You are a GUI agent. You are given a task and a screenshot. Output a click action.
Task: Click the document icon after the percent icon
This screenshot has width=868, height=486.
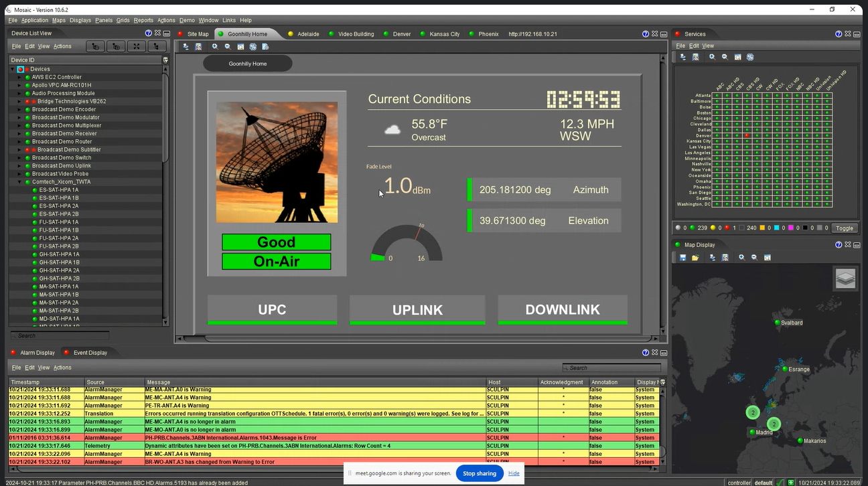coord(266,47)
